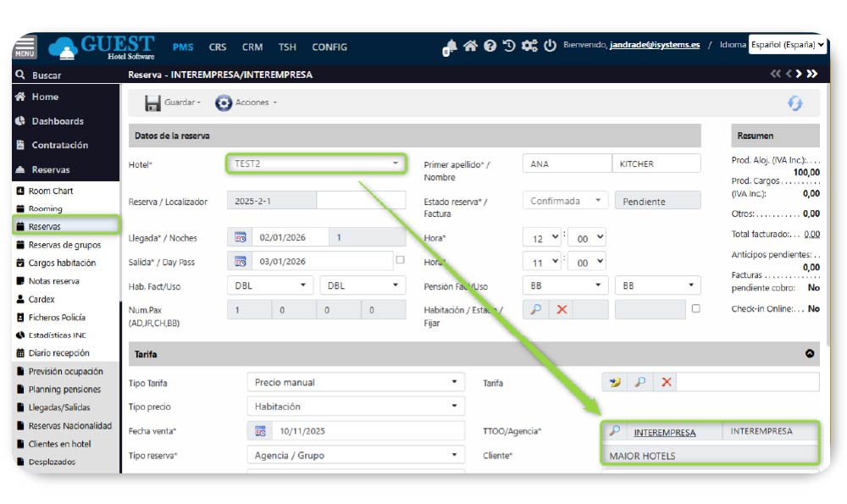Clear the Tarifa field with red X
Screen dimensions: 847x504
[667, 383]
